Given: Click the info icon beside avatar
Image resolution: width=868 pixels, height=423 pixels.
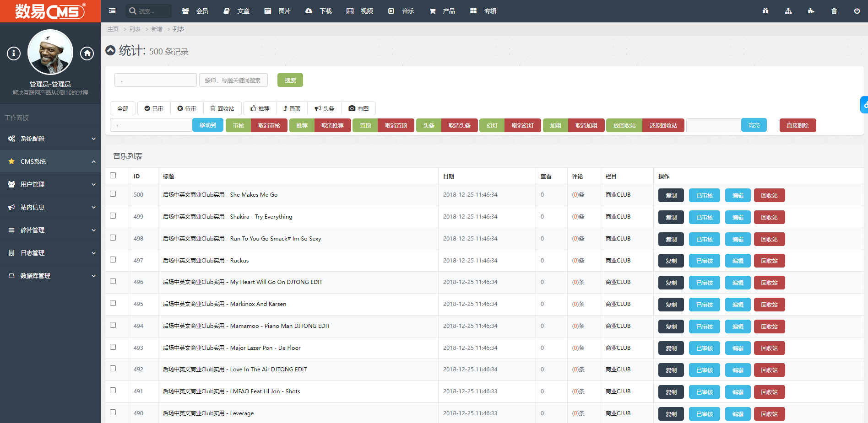Looking at the screenshot, I should (x=14, y=54).
